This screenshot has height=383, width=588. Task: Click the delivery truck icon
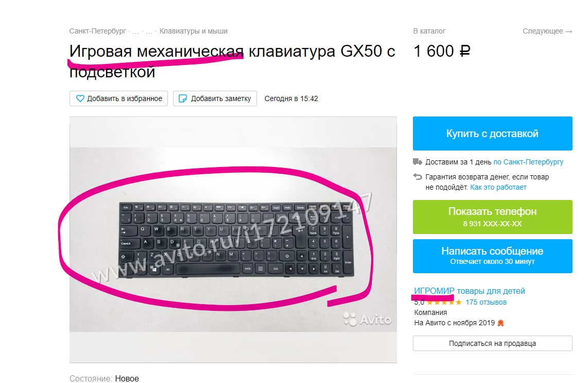point(418,162)
